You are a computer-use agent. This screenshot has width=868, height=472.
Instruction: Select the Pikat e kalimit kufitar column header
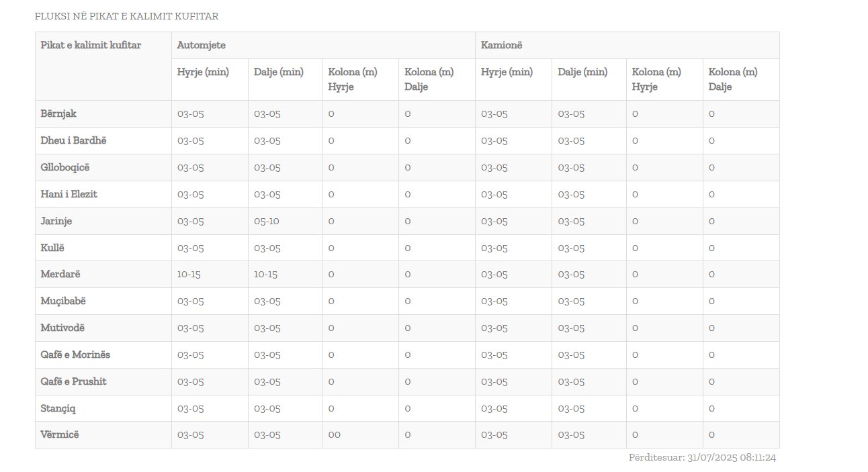coord(91,45)
